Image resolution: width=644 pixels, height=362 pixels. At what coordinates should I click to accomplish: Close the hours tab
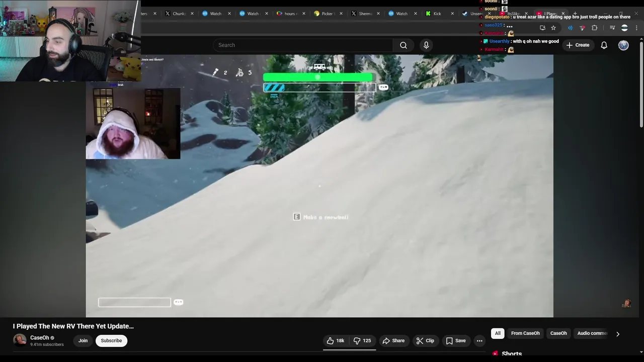point(303,14)
